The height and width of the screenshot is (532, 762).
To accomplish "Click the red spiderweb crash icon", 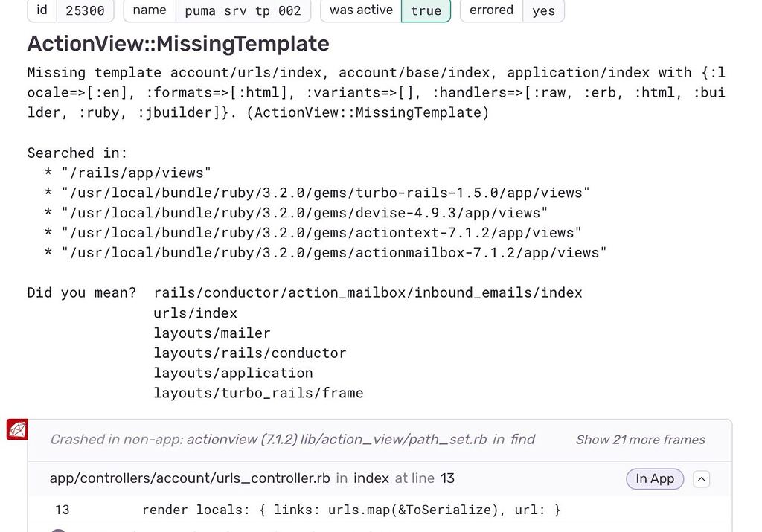I will point(17,429).
